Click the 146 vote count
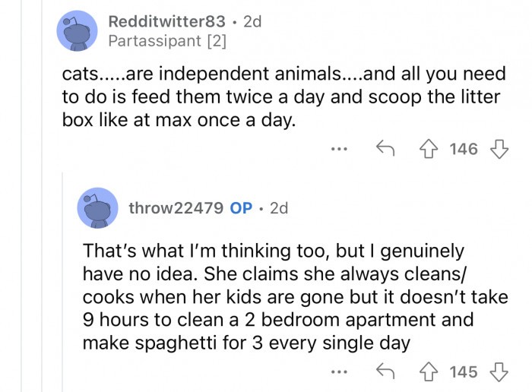 coord(464,149)
